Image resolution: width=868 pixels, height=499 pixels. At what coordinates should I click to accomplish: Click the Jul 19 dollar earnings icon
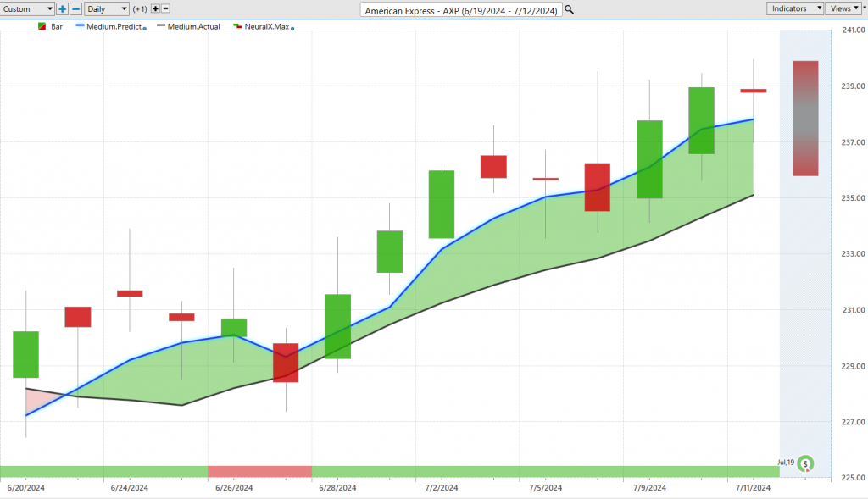coord(805,463)
